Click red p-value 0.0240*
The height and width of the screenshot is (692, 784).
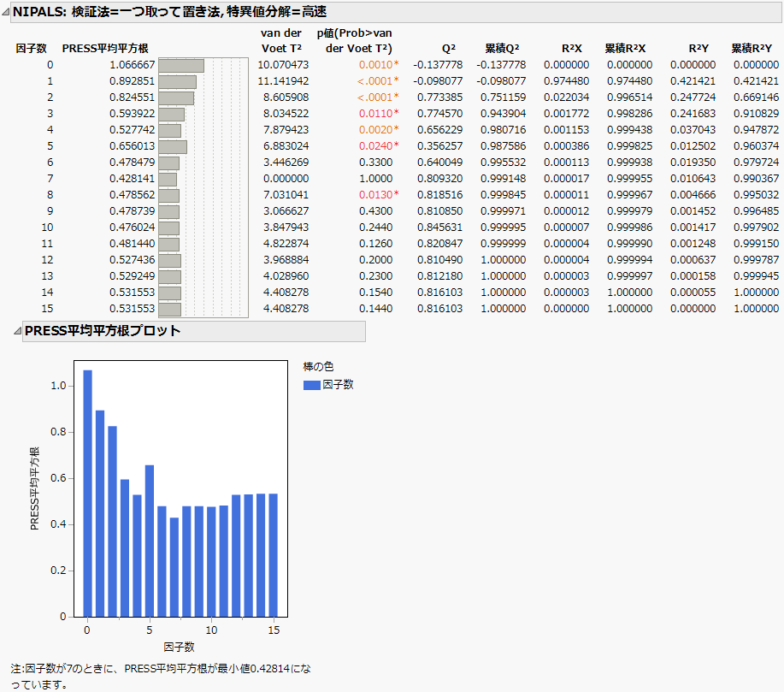[x=379, y=146]
